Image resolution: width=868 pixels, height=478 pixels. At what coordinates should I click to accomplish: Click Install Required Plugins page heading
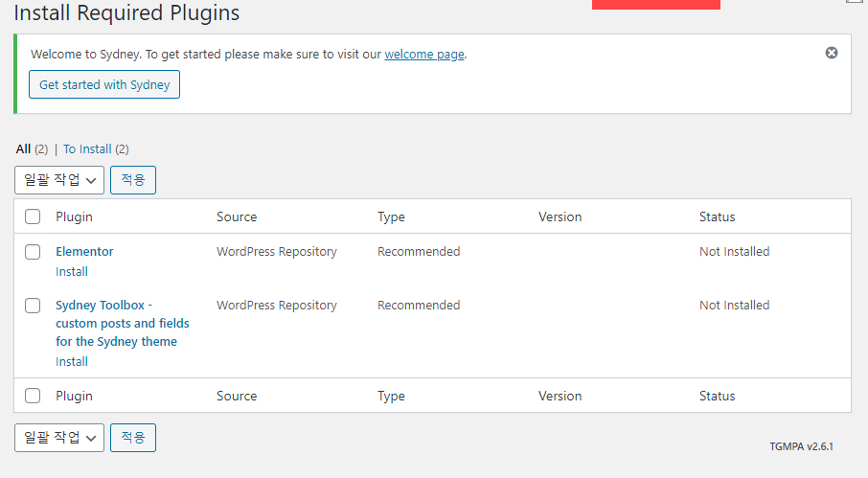click(x=126, y=12)
